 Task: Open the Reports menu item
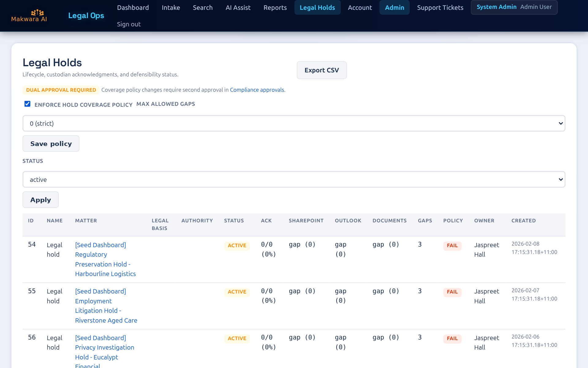coord(275,8)
